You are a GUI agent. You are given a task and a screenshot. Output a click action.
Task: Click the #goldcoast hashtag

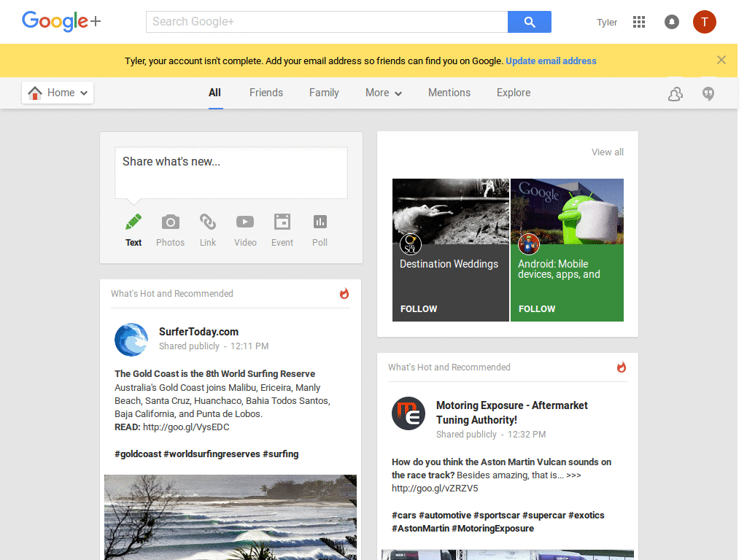[x=138, y=454]
